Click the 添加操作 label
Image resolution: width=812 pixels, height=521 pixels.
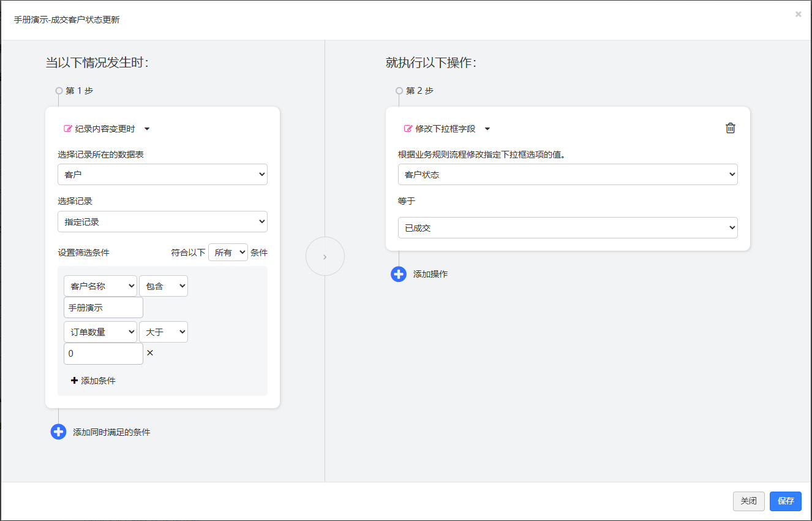pos(430,274)
